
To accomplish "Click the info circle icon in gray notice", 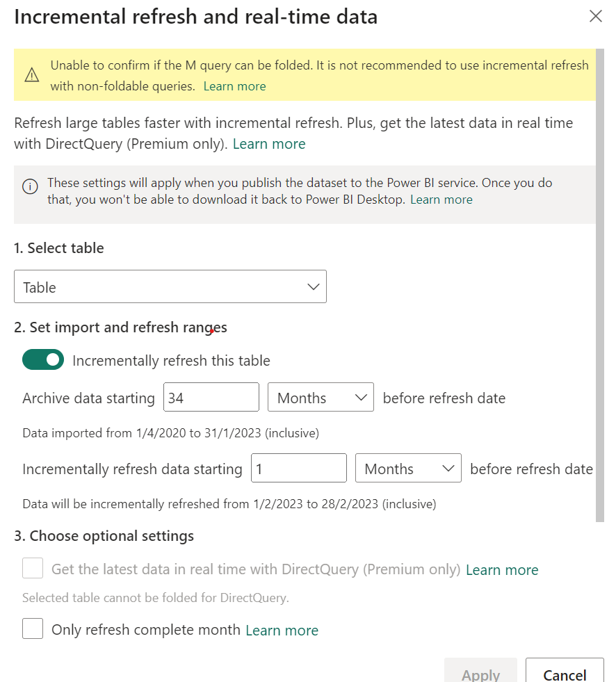I will 30,186.
